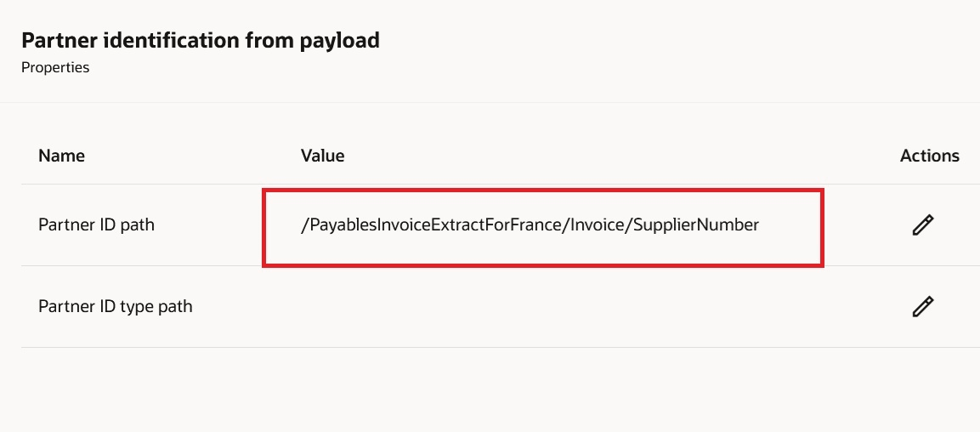Click the Properties subtitle text

pos(55,67)
